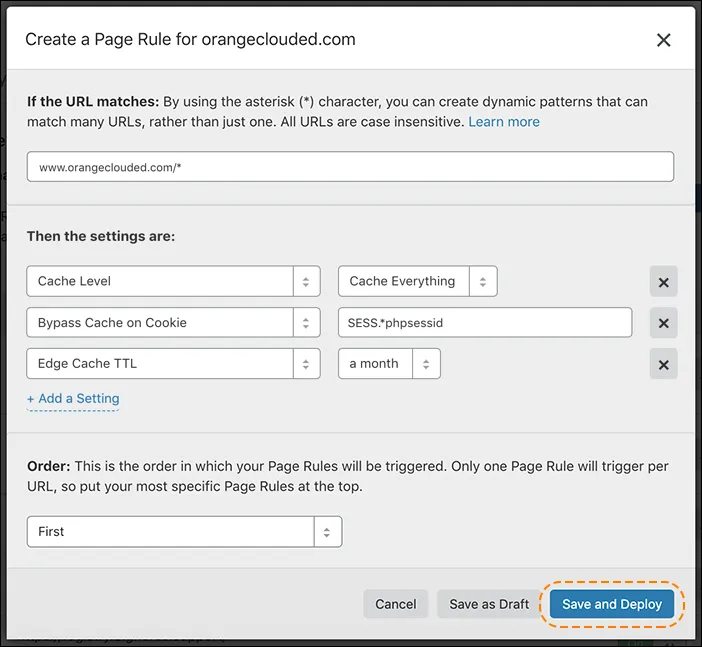Screen dimensions: 702x647
Task: Click Save as Draft
Action: (x=489, y=604)
